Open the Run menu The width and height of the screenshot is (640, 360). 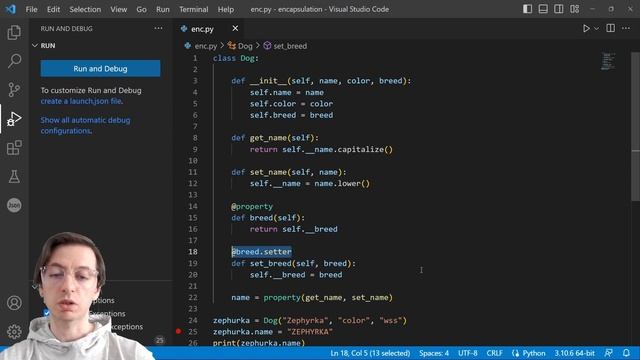click(x=162, y=9)
